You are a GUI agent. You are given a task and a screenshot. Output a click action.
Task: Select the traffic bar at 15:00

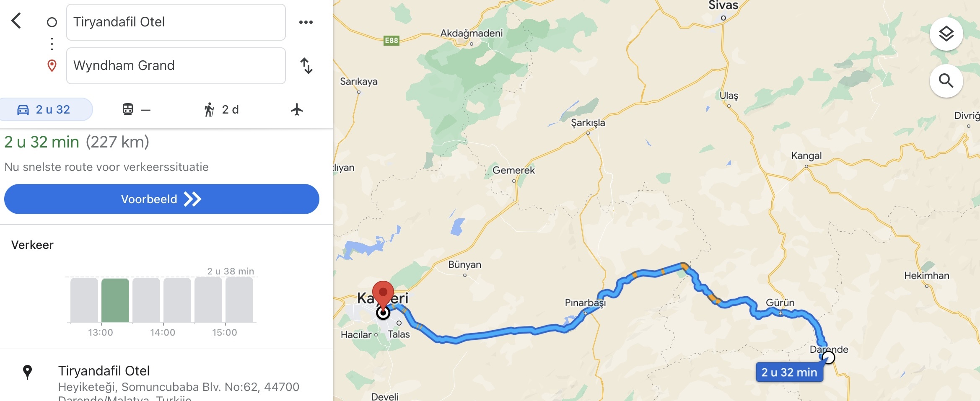239,300
